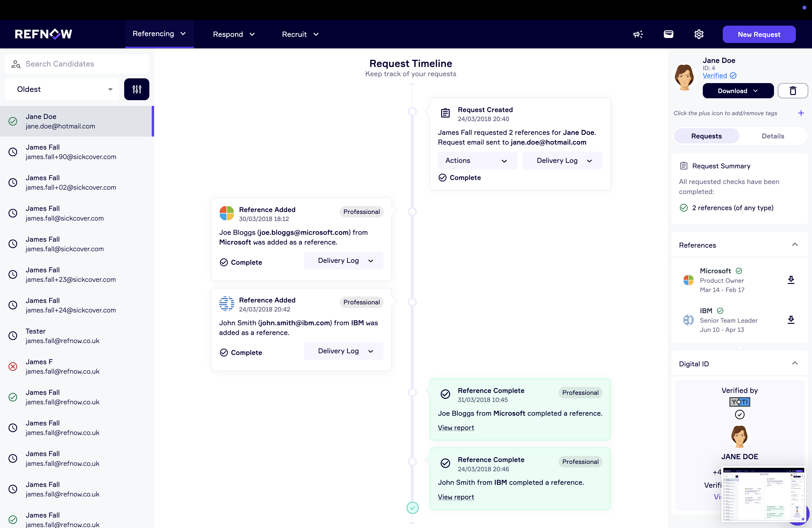Collapse the Digital ID section
This screenshot has height=528, width=812.
795,363
